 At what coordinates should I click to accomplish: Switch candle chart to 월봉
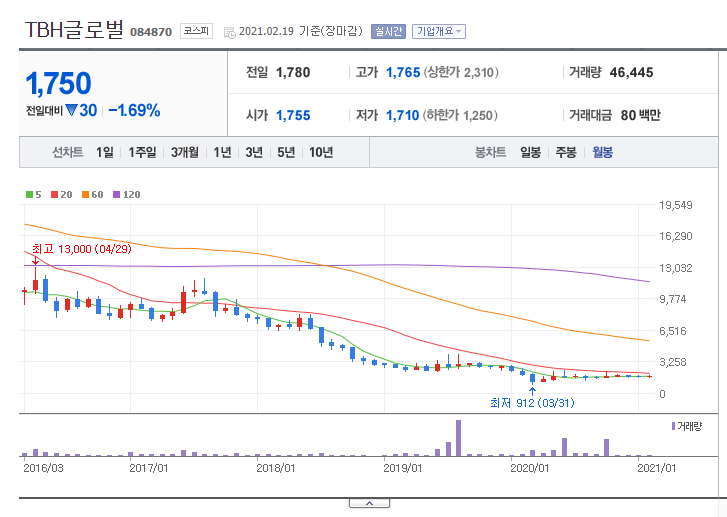602,152
